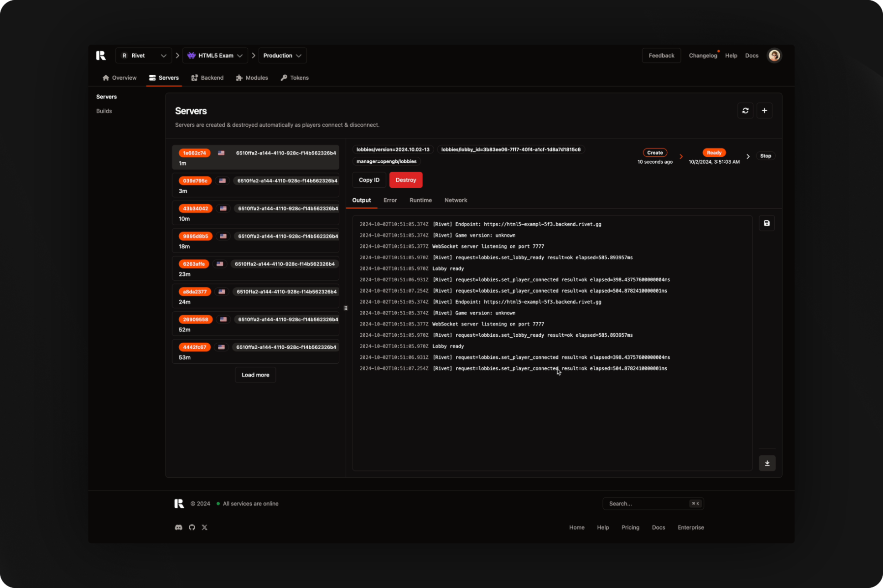Click the user avatar in header
The height and width of the screenshot is (588, 883).
pyautogui.click(x=774, y=56)
